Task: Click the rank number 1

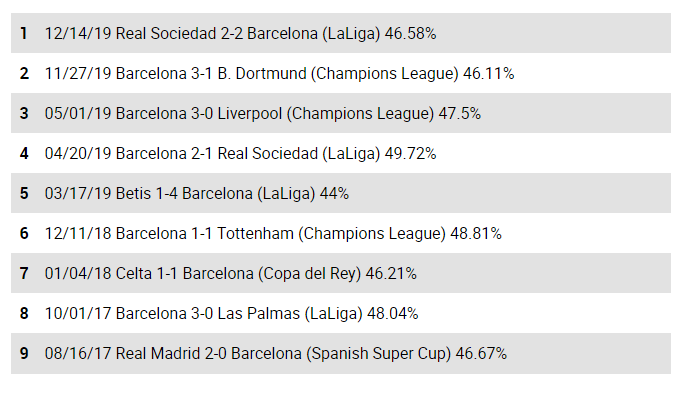Action: pyautogui.click(x=24, y=33)
